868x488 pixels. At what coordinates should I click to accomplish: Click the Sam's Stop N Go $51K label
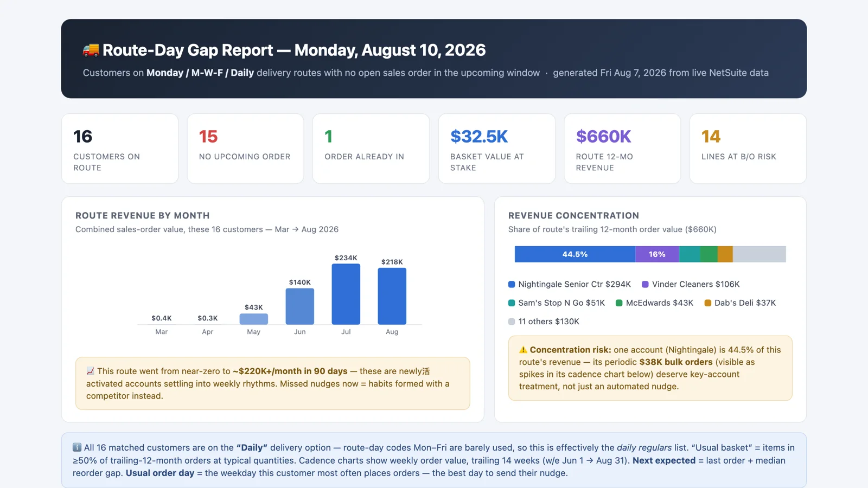(x=561, y=303)
